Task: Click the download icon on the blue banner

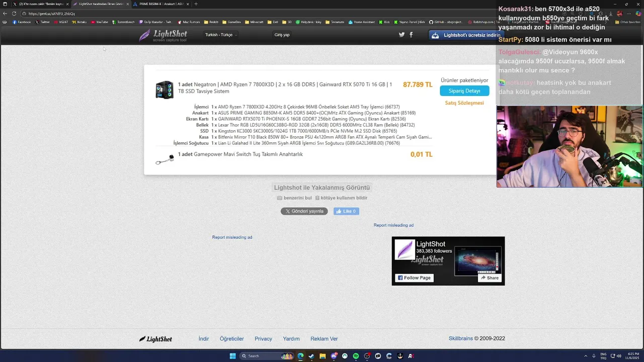Action: coord(435,35)
